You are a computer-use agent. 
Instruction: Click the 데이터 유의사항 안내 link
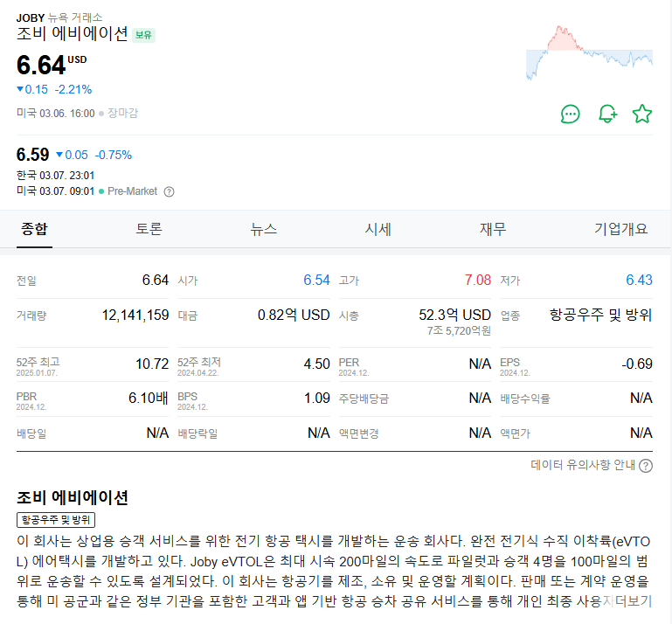click(583, 465)
